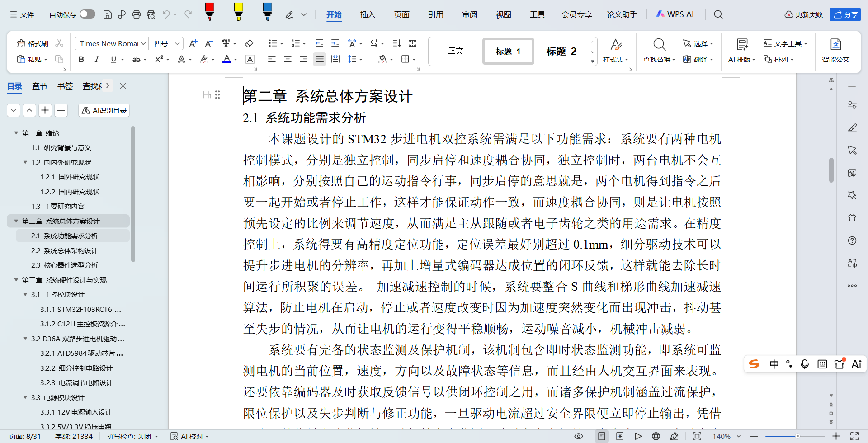This screenshot has width=868, height=443.
Task: Toggle left paragraph alignment
Action: point(272,59)
